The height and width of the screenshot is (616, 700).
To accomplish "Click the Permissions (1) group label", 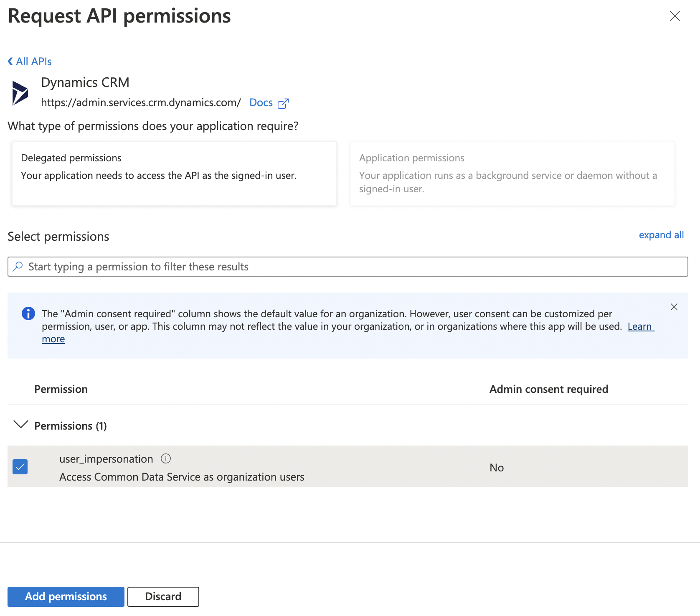I will (71, 426).
